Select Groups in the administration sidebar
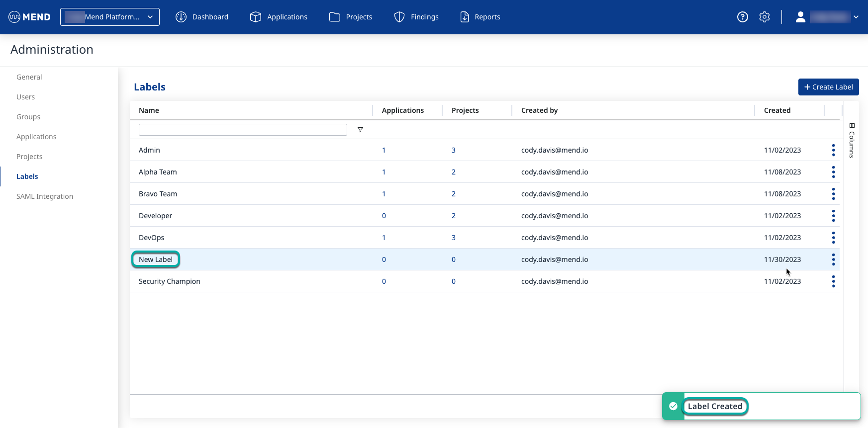This screenshot has height=428, width=868. pos(28,117)
